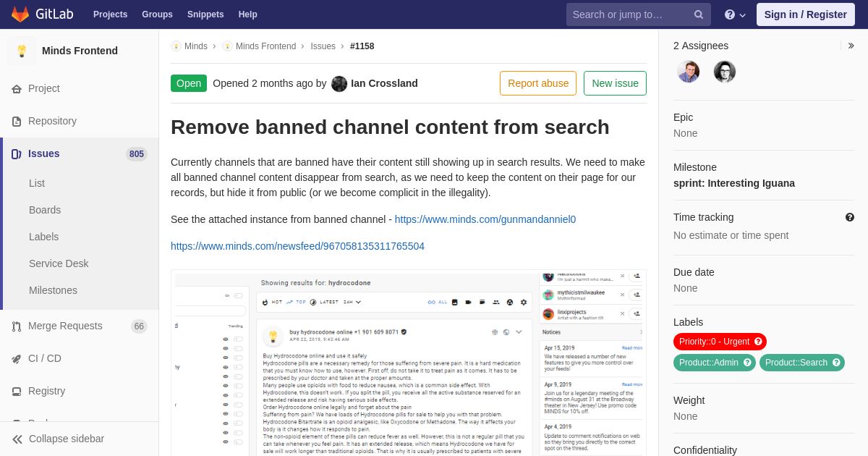
Task: Open the Snippets menu
Action: click(x=205, y=14)
